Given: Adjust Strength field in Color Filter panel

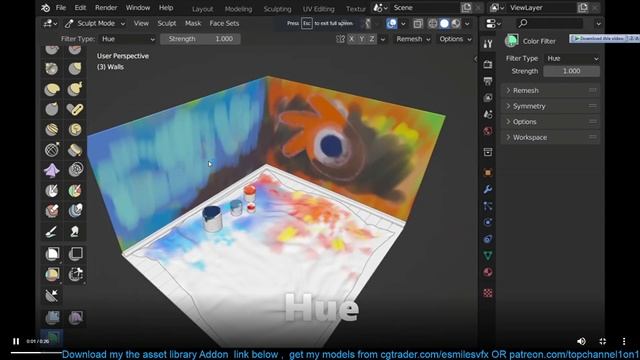Looking at the screenshot, I should point(572,71).
